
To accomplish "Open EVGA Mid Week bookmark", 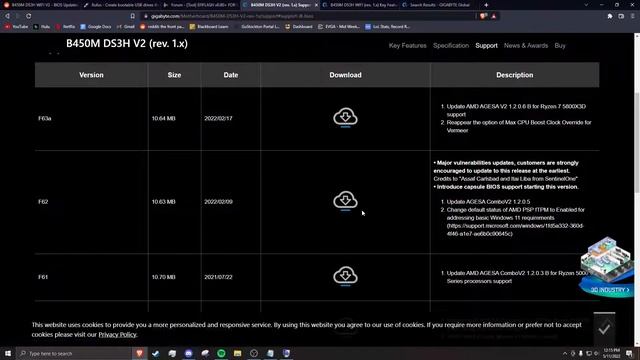I will point(339,27).
